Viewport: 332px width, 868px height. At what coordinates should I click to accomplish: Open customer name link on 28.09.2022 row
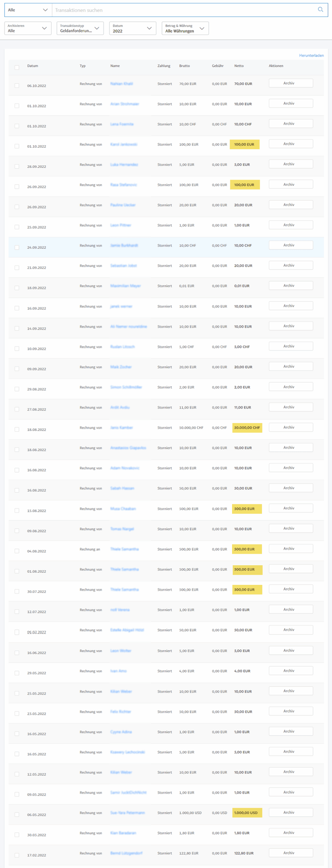[124, 165]
